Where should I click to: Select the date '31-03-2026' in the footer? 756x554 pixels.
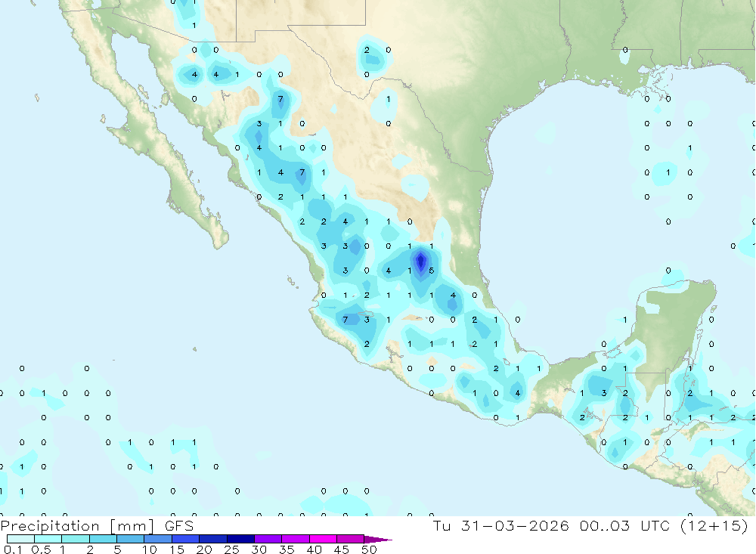[x=515, y=525]
